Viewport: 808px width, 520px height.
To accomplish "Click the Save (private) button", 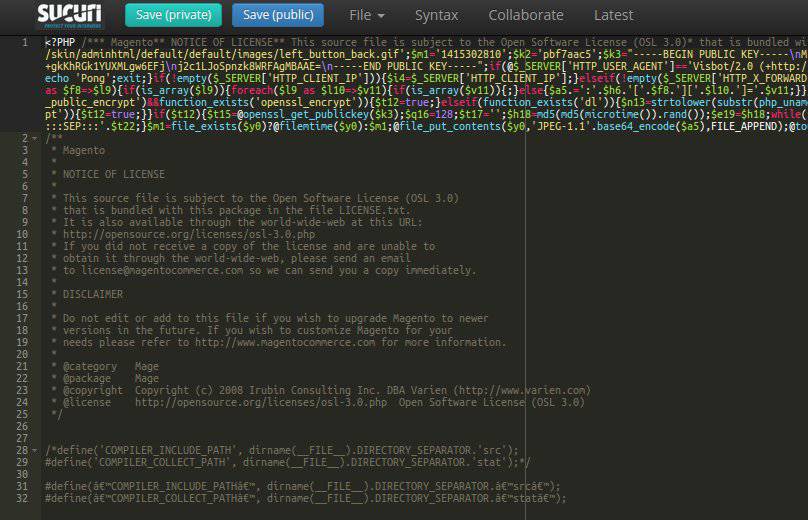I will [x=174, y=15].
